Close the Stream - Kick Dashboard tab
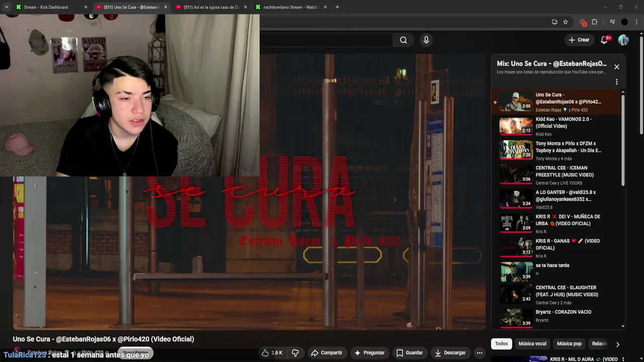Viewport: 644px width, 362px height. tap(86, 7)
